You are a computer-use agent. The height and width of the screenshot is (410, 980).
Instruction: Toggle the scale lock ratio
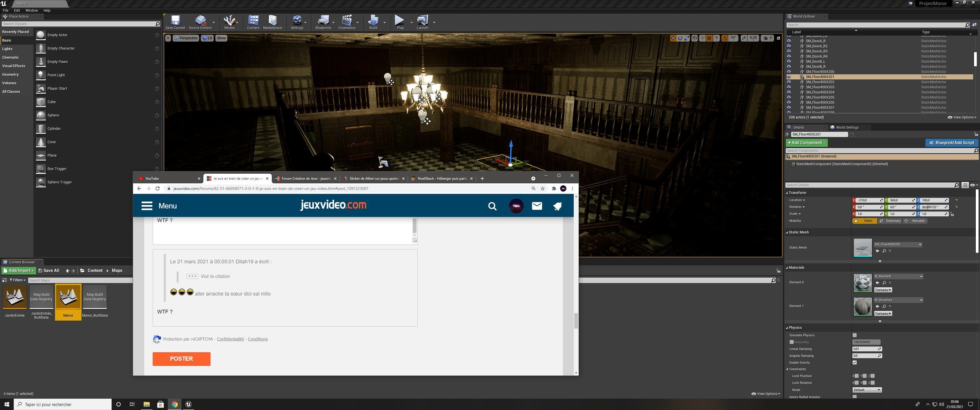click(x=952, y=214)
